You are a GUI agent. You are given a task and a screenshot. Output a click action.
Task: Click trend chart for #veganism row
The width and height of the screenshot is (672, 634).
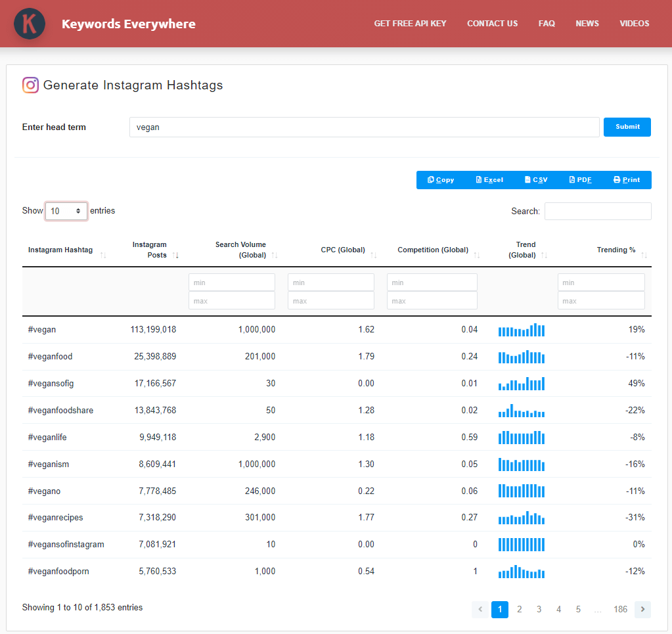pos(522,464)
